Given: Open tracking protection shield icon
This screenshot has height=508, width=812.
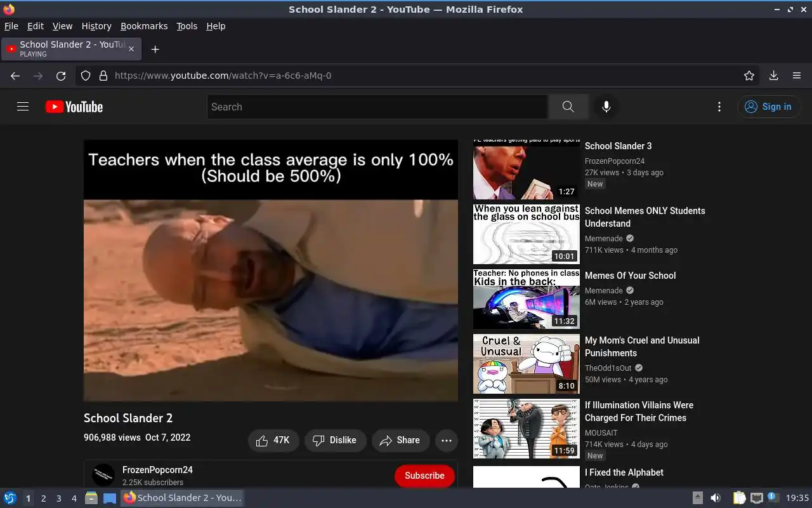Looking at the screenshot, I should pos(86,76).
